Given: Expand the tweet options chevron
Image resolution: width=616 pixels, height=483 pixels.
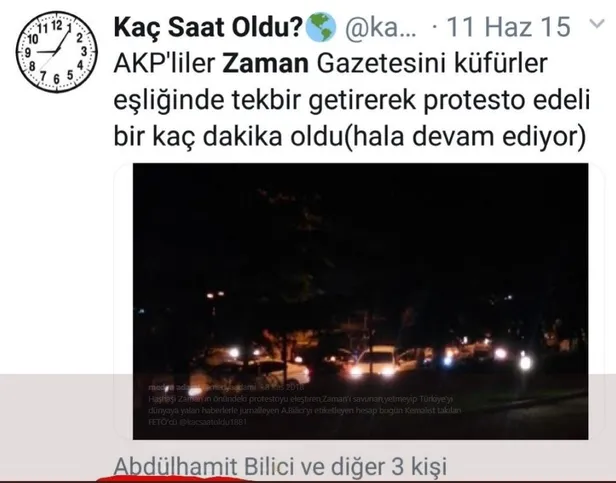Looking at the screenshot, I should point(597,24).
